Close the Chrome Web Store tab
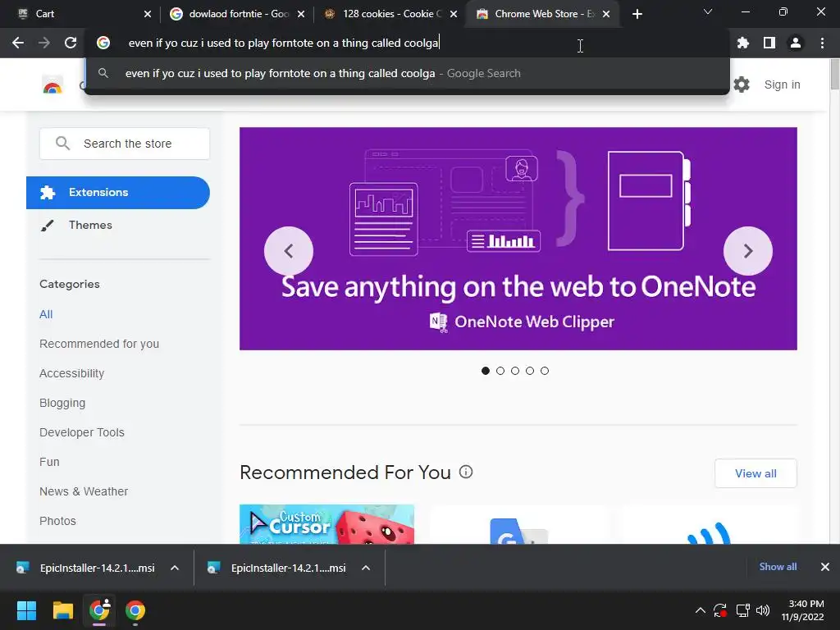The width and height of the screenshot is (840, 630). pos(606,14)
